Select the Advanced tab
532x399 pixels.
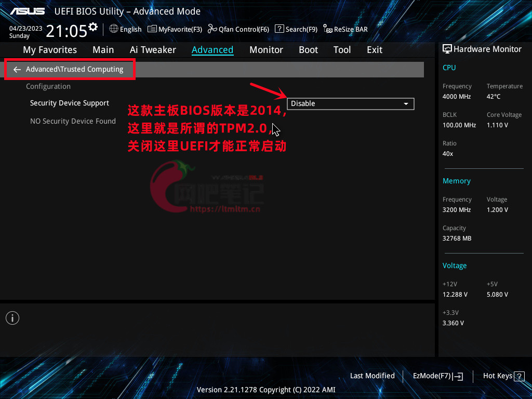[212, 50]
